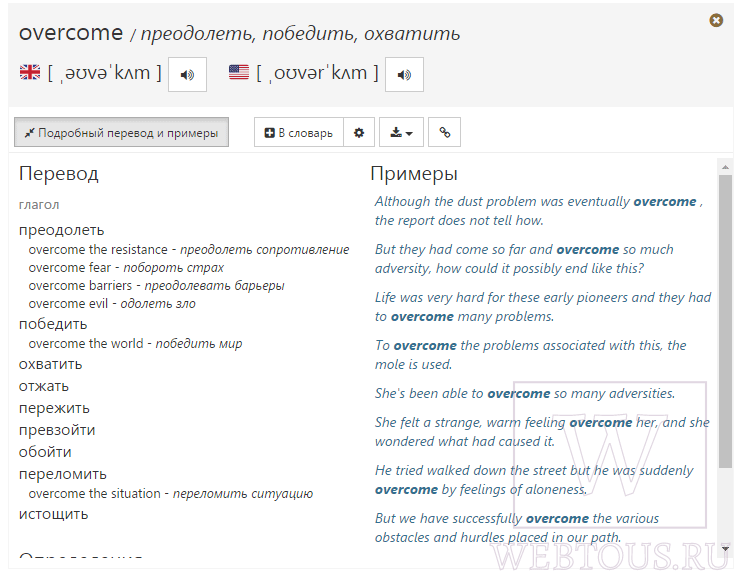
Task: Click the US flag icon
Action: (239, 72)
